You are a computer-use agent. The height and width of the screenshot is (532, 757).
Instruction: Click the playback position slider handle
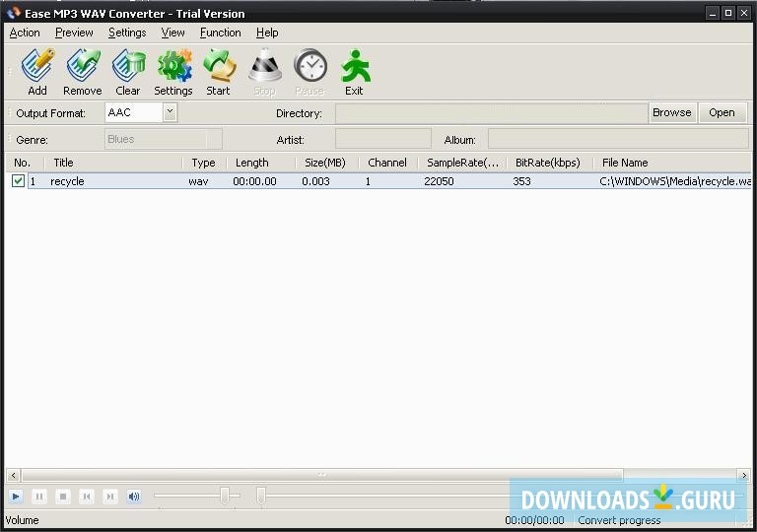(x=261, y=496)
